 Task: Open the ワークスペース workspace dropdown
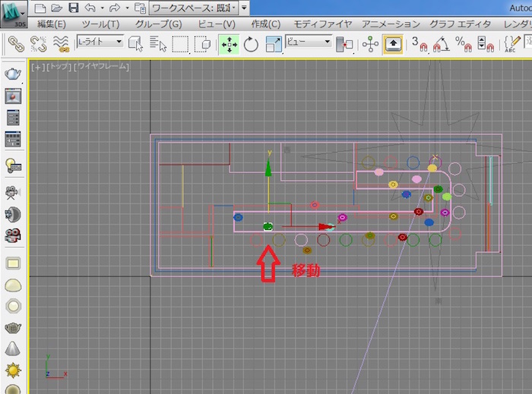coord(194,8)
